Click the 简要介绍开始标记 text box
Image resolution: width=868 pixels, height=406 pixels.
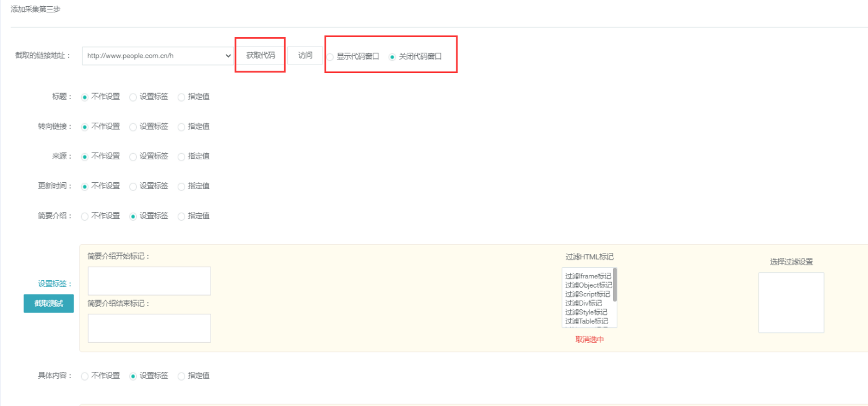[x=149, y=281]
